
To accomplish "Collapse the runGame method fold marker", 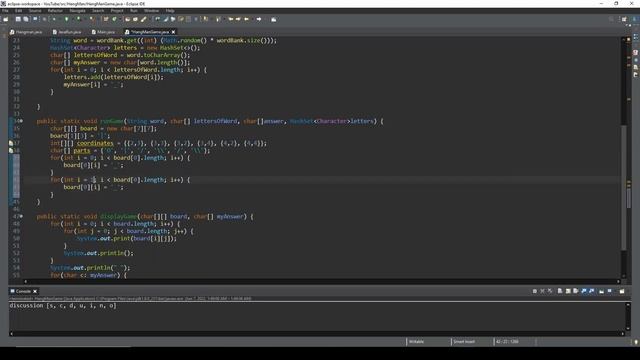I will click(x=21, y=121).
